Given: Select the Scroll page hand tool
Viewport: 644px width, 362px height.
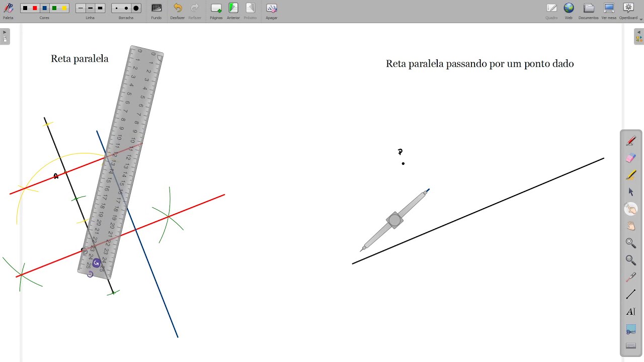Looking at the screenshot, I should (x=631, y=226).
